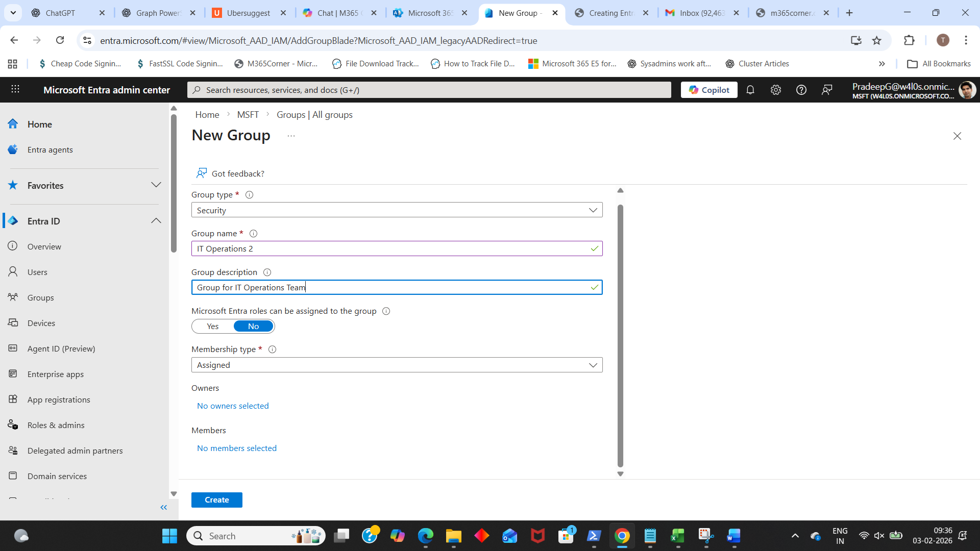Expand the Favorites section
The image size is (980, 551).
tap(156, 185)
